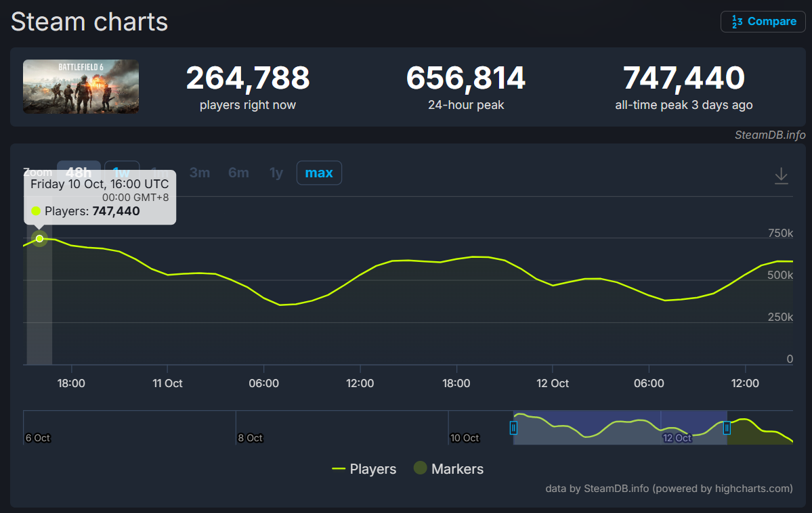Click the peak data point marker
The height and width of the screenshot is (513, 812).
click(x=39, y=239)
